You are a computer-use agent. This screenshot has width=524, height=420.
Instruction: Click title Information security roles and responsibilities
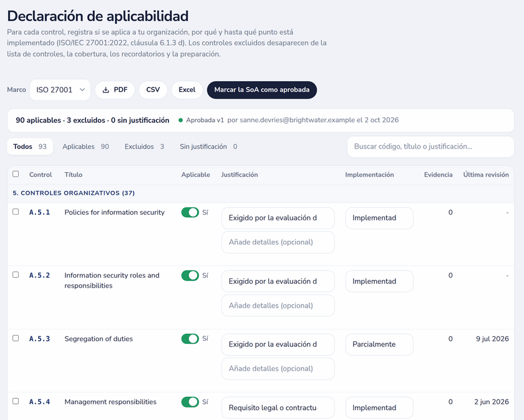[x=112, y=281]
